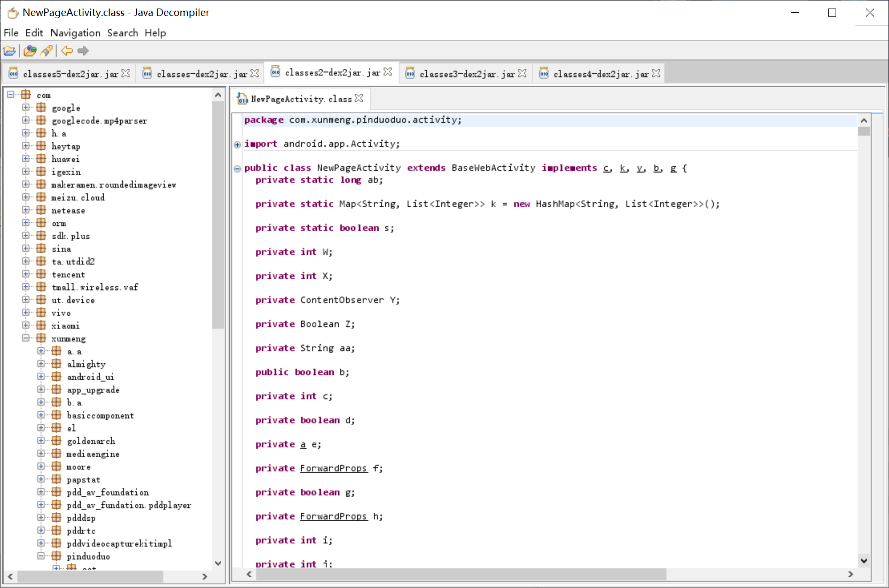
Task: Expand the huawei package node
Action: pos(26,159)
